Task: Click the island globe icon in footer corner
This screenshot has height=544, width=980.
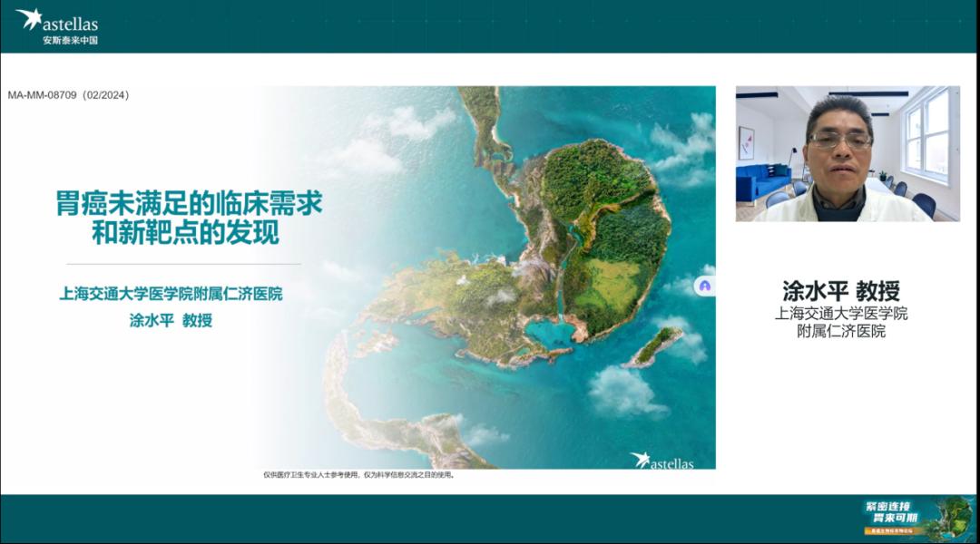Action: 953,518
